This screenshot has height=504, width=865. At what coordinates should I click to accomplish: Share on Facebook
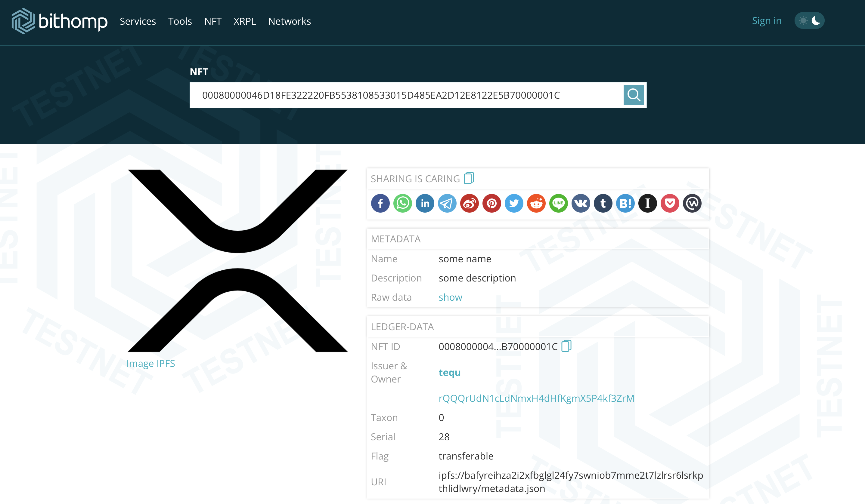(x=380, y=204)
